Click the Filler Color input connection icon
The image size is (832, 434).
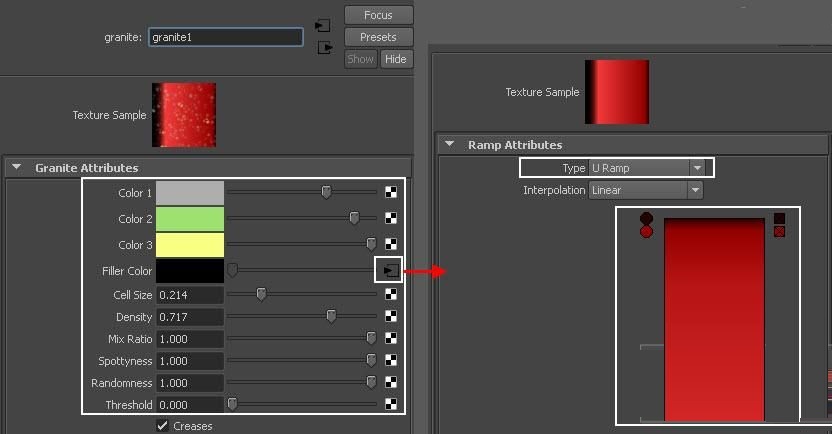[x=390, y=271]
